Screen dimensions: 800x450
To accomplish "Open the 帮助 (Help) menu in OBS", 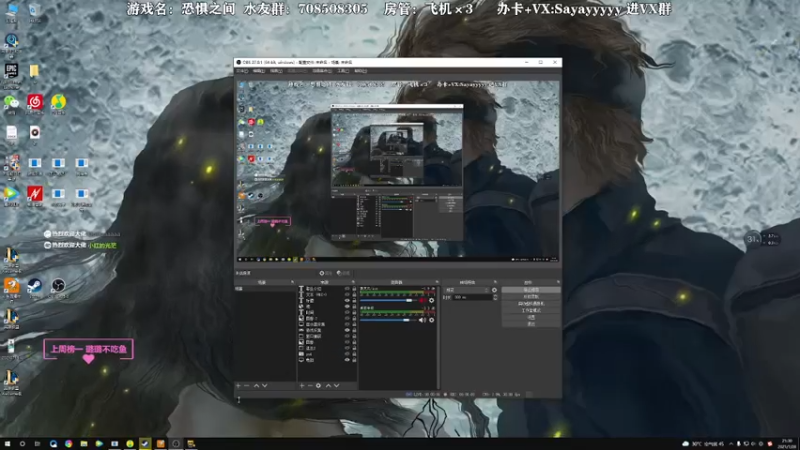I will [360, 71].
